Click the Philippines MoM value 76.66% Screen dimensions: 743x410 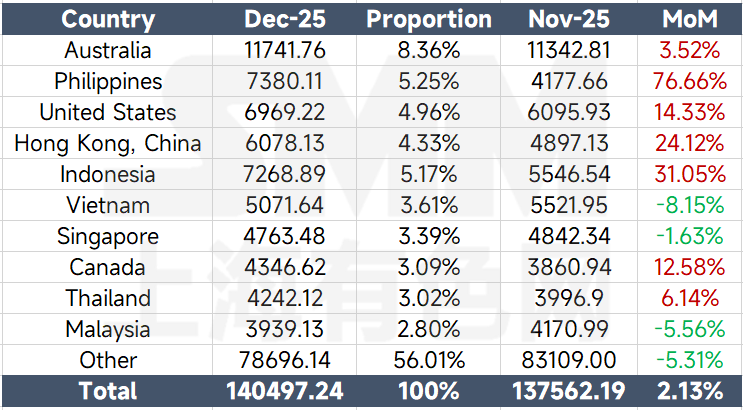(690, 81)
